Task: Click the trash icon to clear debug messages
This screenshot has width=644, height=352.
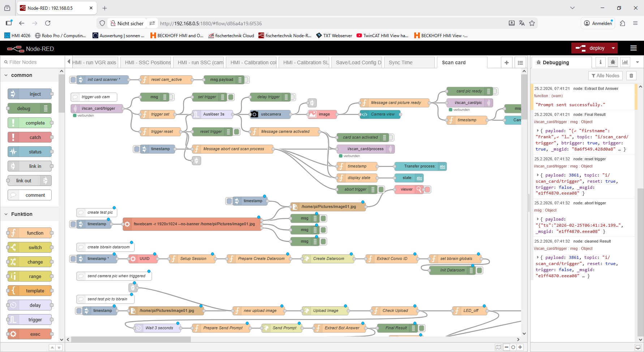Action: pos(631,75)
